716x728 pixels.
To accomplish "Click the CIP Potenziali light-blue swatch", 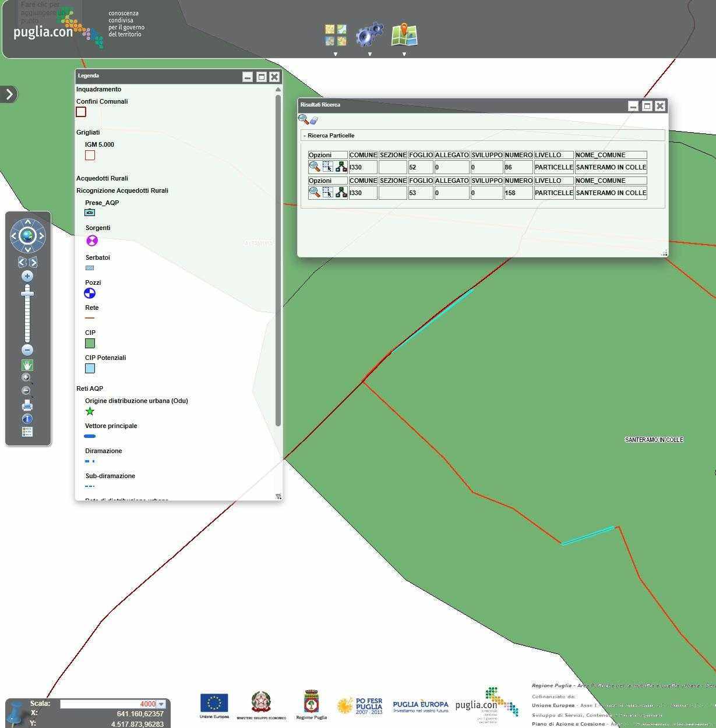I will pyautogui.click(x=90, y=369).
